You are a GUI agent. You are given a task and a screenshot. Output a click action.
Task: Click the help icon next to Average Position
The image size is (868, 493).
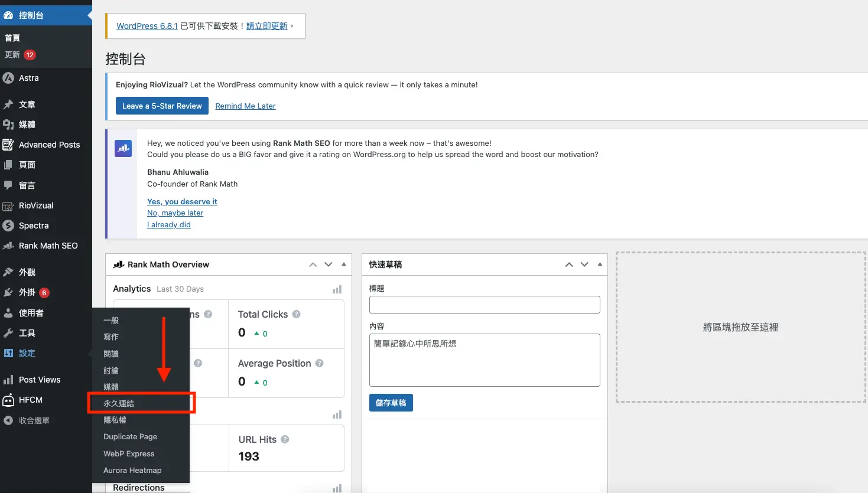[320, 363]
